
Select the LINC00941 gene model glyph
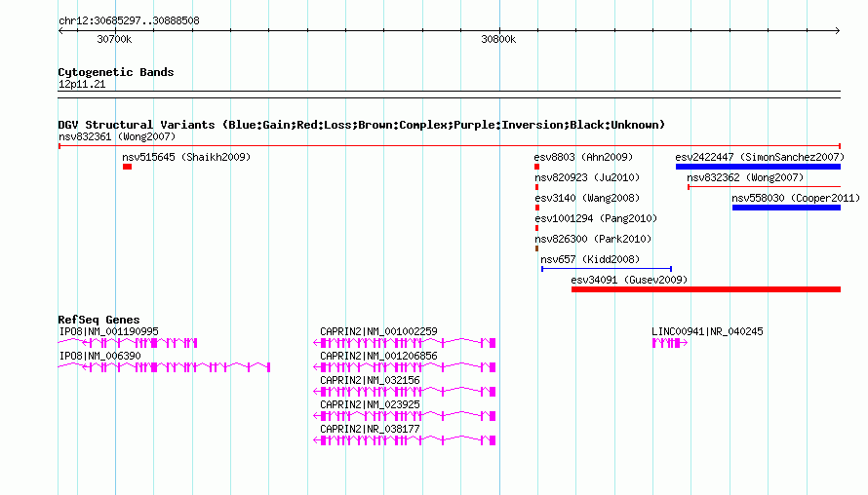670,343
